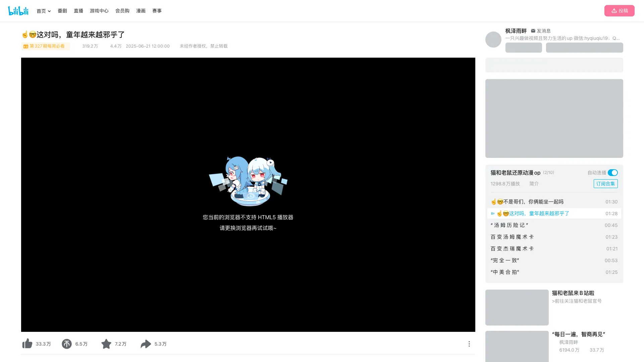
Task: Click the 1298.8万播放 collection stat
Action: coord(505,184)
